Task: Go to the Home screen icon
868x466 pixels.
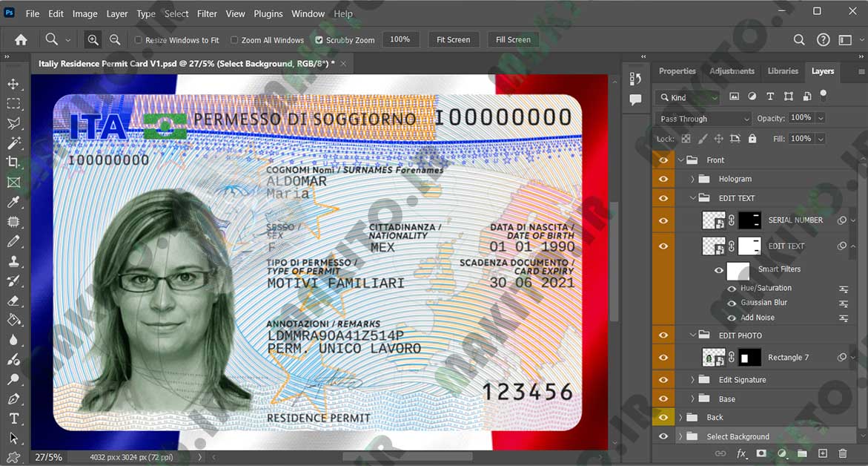Action: (21, 40)
